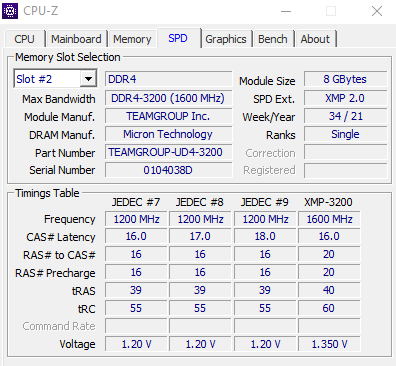The height and width of the screenshot is (366, 396).
Task: Open the Bench tab
Action: [273, 39]
